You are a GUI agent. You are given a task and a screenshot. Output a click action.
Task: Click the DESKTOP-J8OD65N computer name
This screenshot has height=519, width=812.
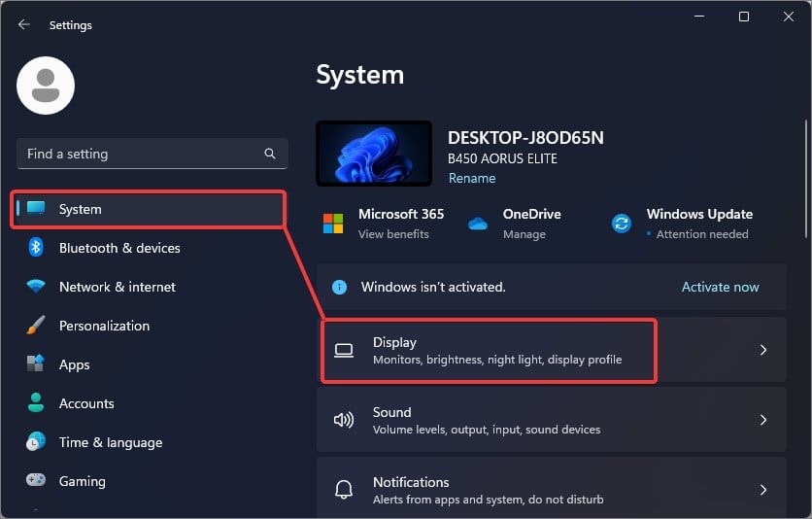pyautogui.click(x=525, y=138)
